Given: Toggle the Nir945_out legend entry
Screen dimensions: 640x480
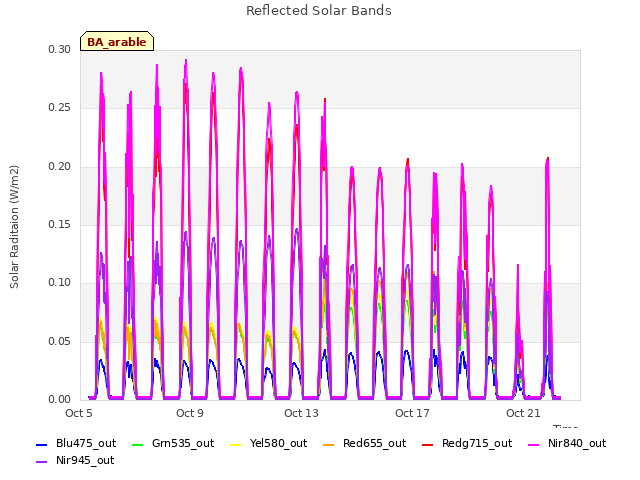Looking at the screenshot, I should pos(75,461).
